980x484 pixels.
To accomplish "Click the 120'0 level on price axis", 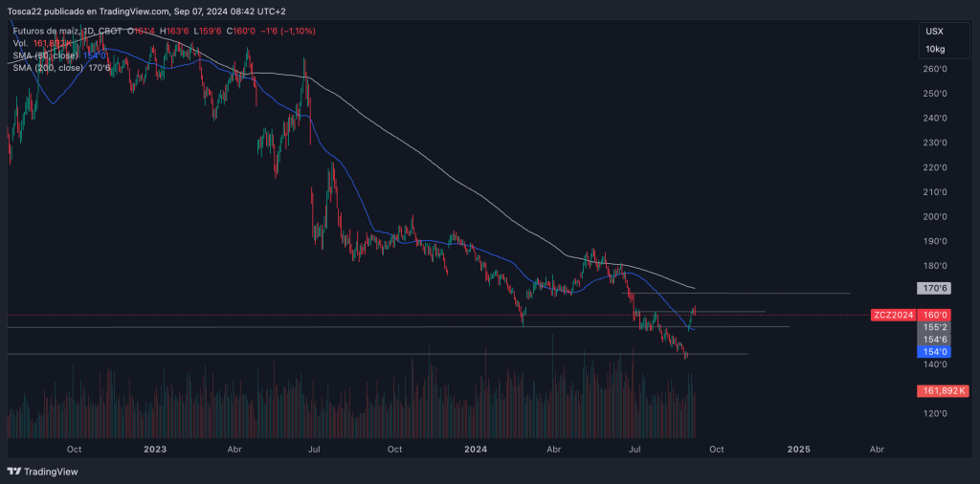I will pyautogui.click(x=934, y=414).
